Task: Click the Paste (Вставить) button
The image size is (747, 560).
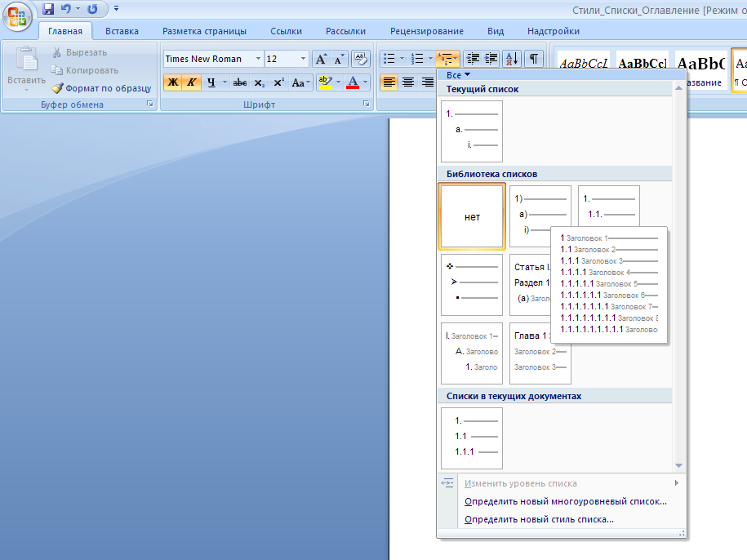Action: pos(26,69)
